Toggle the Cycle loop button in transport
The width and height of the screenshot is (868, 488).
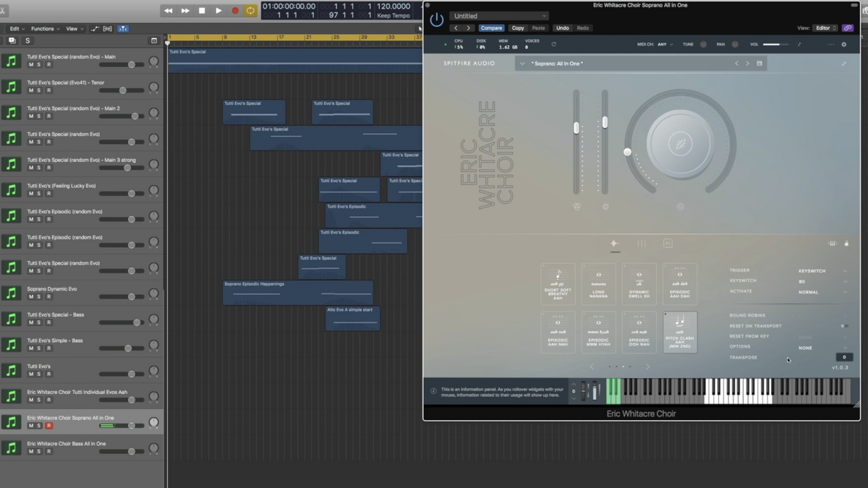pos(250,11)
